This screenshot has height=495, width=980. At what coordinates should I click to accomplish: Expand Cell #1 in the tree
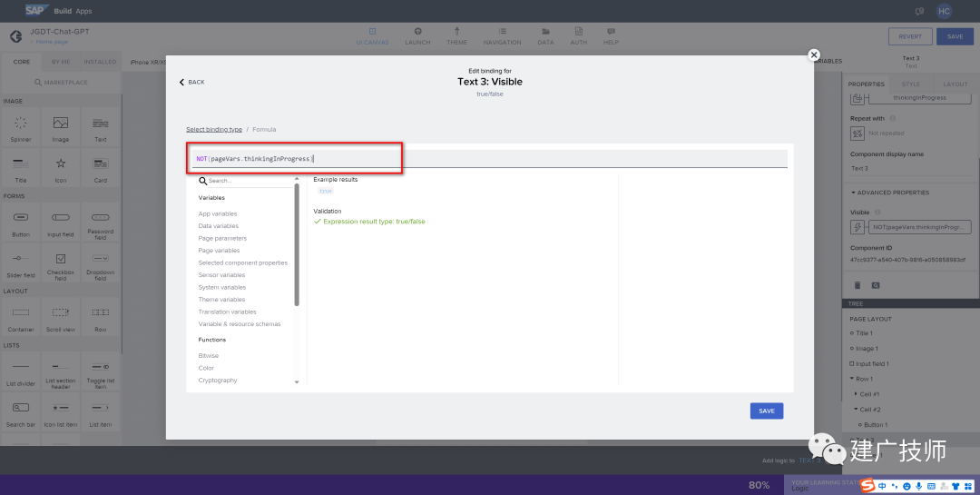(x=856, y=394)
